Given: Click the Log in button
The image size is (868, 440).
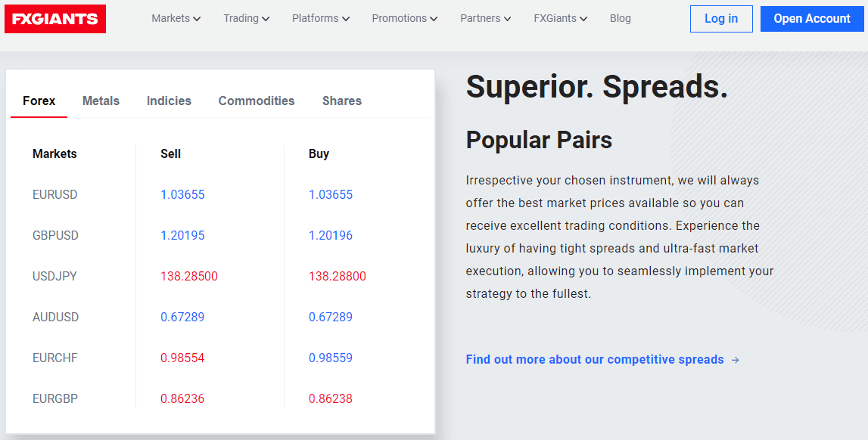Looking at the screenshot, I should (720, 18).
